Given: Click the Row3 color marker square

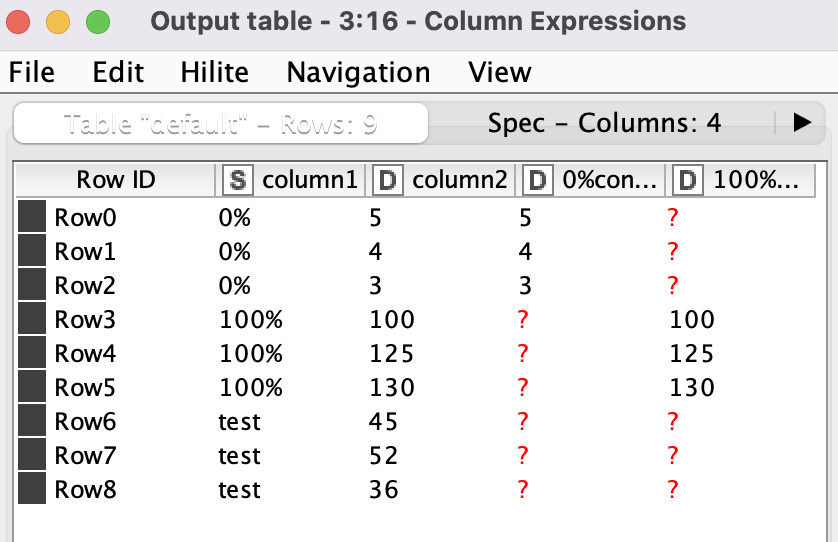Looking at the screenshot, I should coord(32,320).
